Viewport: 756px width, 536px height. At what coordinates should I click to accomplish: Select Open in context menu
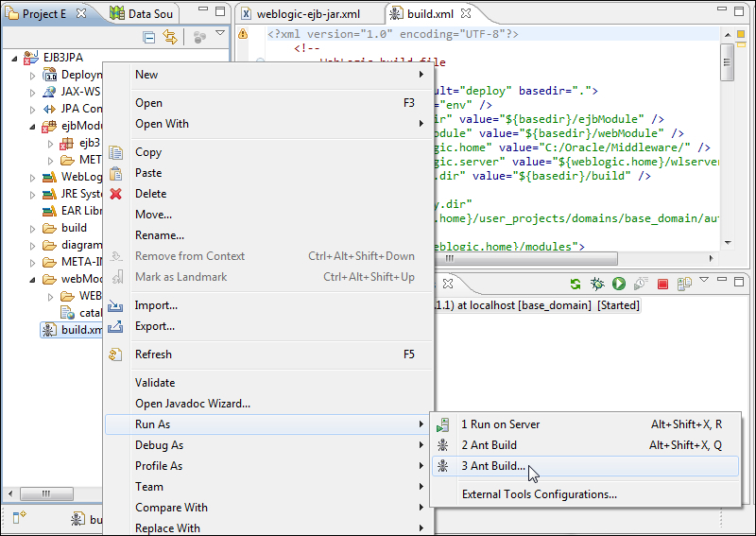click(x=268, y=103)
